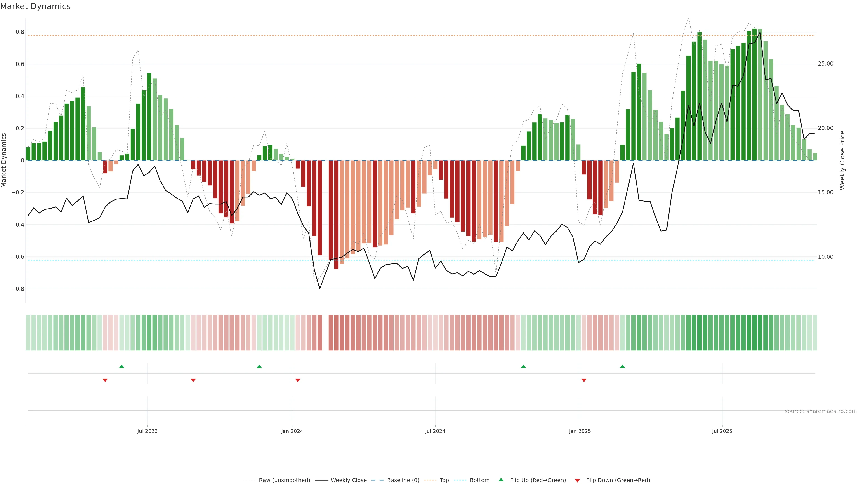Click the Jan 2025 x-axis label

click(580, 431)
